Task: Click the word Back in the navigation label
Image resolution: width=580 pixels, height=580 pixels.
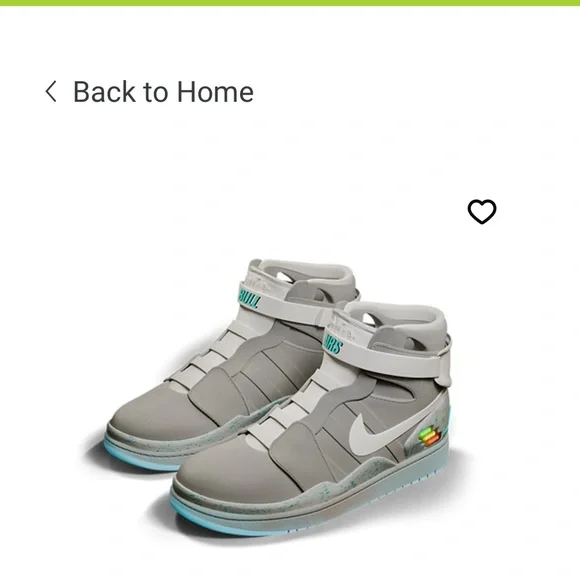Action: coord(105,92)
